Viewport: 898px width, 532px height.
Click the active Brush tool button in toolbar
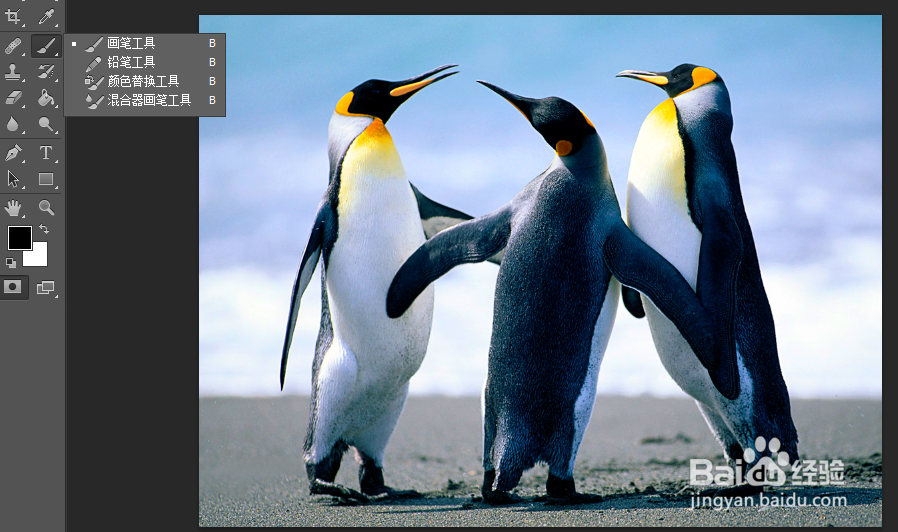46,45
